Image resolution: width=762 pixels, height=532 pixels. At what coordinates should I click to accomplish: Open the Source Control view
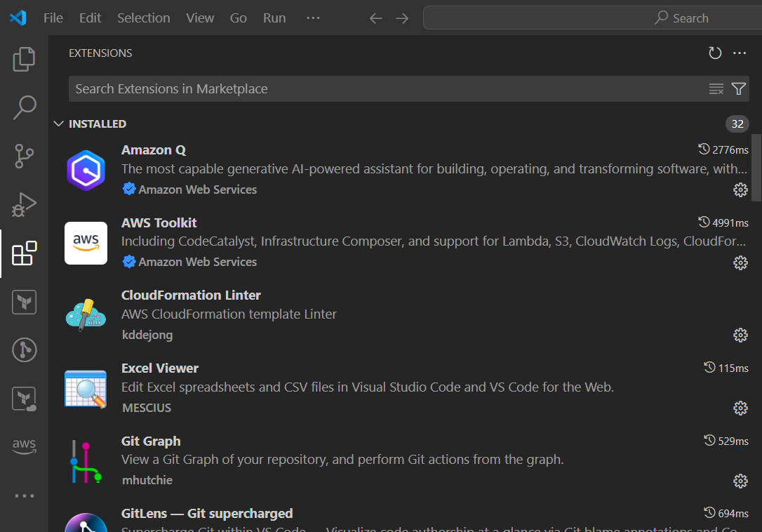pyautogui.click(x=24, y=156)
